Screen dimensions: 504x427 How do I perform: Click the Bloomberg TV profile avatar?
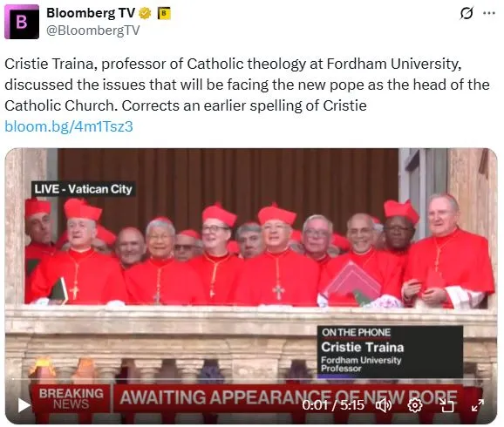tap(22, 22)
